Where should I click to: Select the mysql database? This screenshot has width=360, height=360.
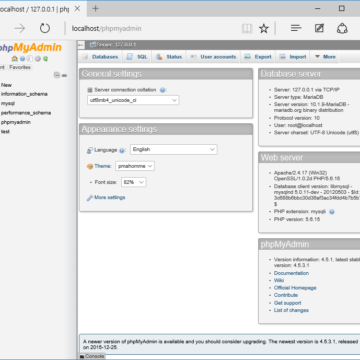click(8, 103)
